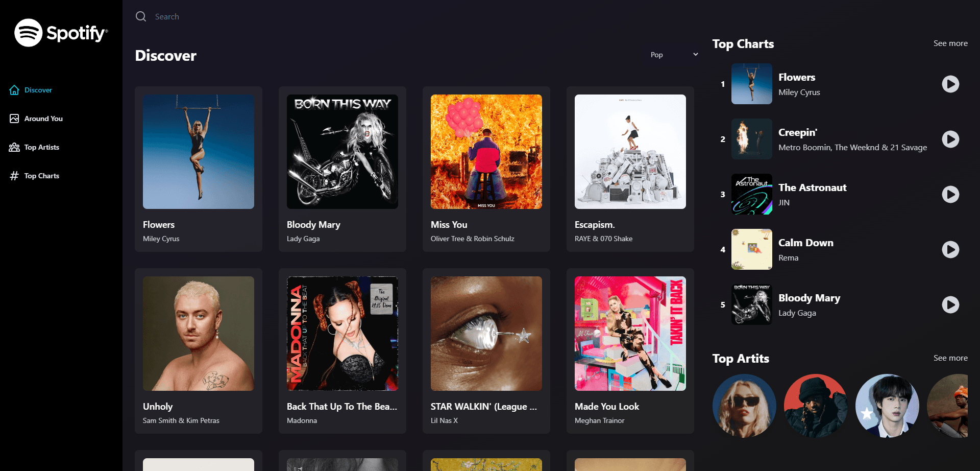Open JIN artist avatar with star

pos(887,406)
